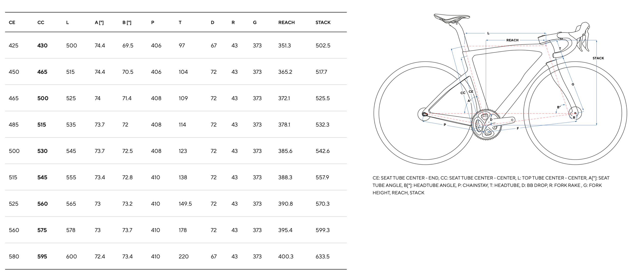This screenshot has width=644, height=273.
Task: Click the chainring on the bike diagram
Action: tap(486, 124)
